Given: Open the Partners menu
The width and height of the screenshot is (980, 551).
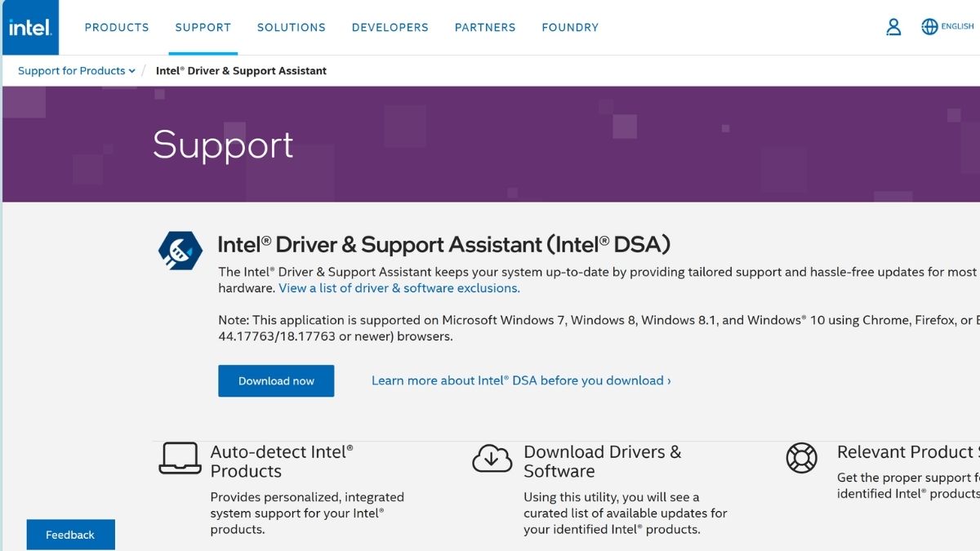Looking at the screenshot, I should pyautogui.click(x=485, y=27).
